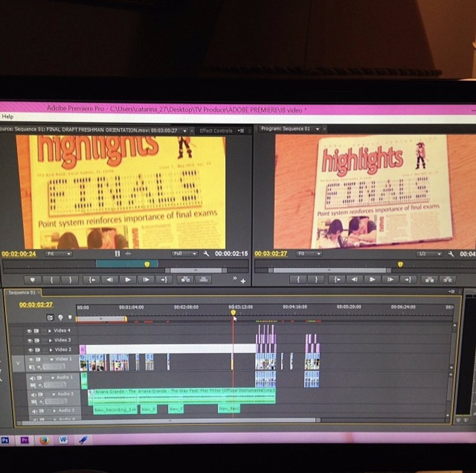Screen dimensions: 476x473
Task: Step forward one frame in Program monitor
Action: [x=390, y=280]
